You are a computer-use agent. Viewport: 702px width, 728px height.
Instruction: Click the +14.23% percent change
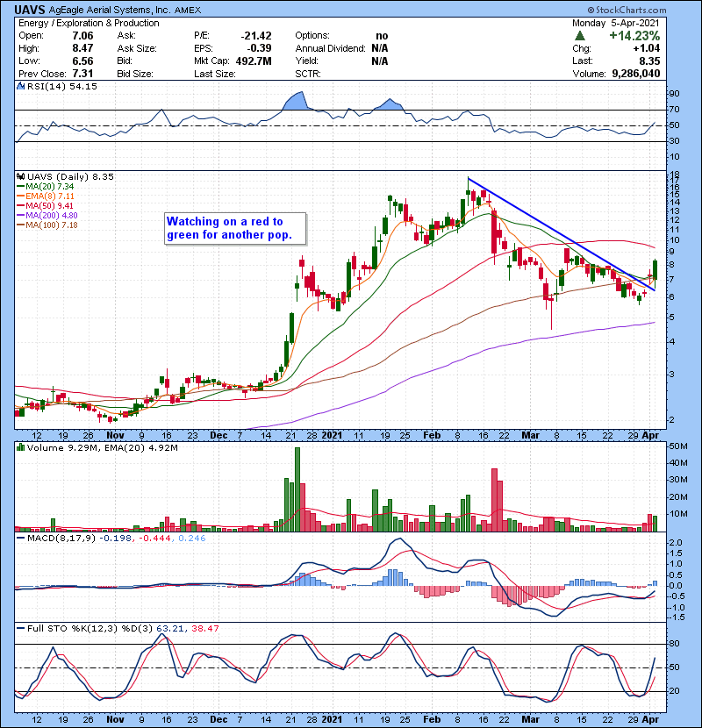(x=634, y=36)
